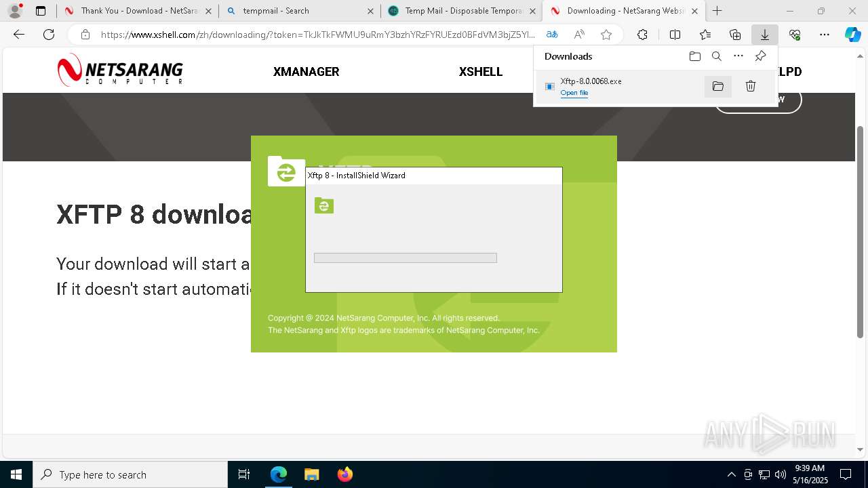Click the address bar URL field
The width and height of the screenshot is (868, 488).
tap(317, 35)
